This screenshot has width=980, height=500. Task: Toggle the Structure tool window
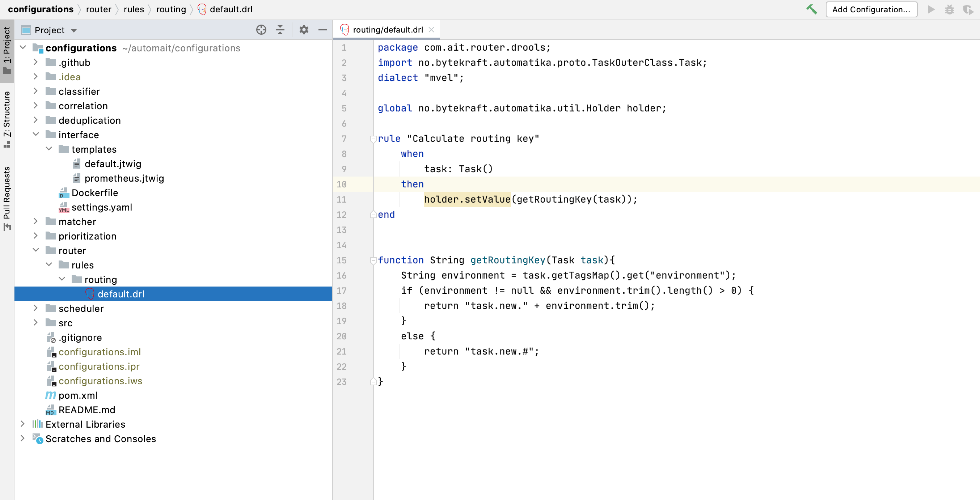pyautogui.click(x=7, y=118)
